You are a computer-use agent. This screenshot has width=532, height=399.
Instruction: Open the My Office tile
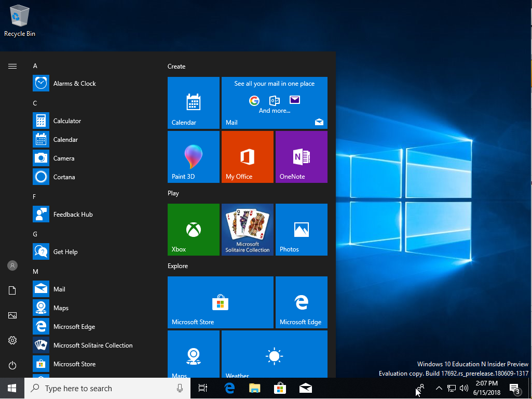click(248, 157)
